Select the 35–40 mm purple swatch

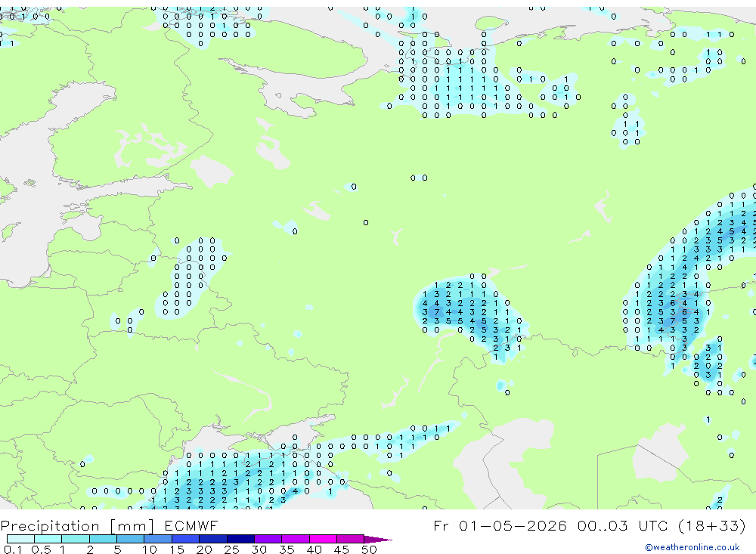coord(296,539)
